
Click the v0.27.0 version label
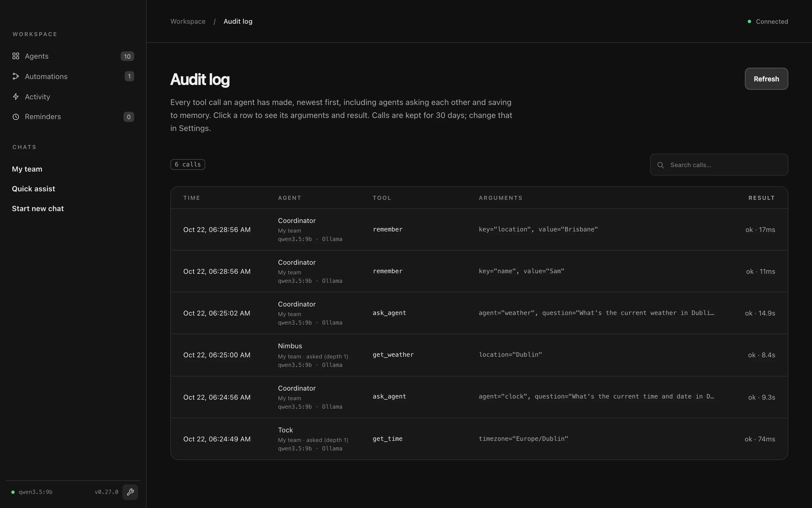tap(106, 492)
